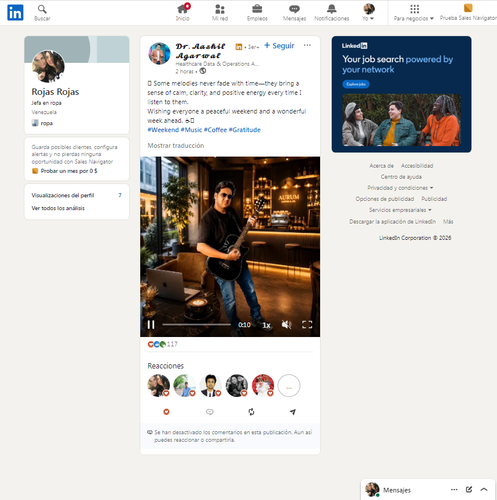Send post via paper plane icon

tap(293, 412)
